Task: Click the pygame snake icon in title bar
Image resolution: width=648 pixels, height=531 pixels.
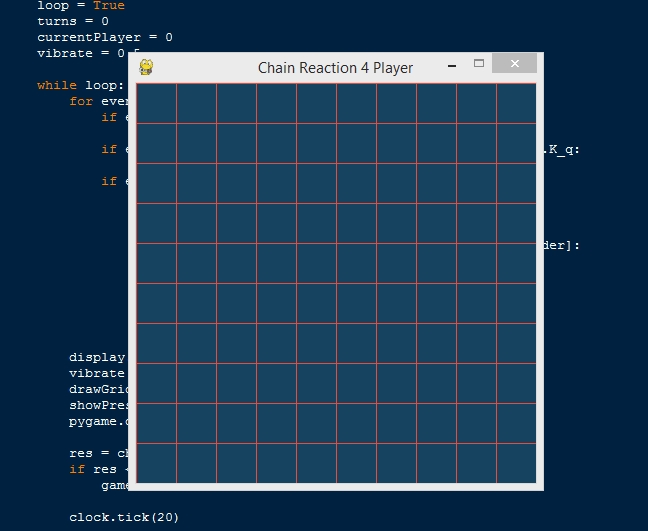Action: pyautogui.click(x=146, y=67)
